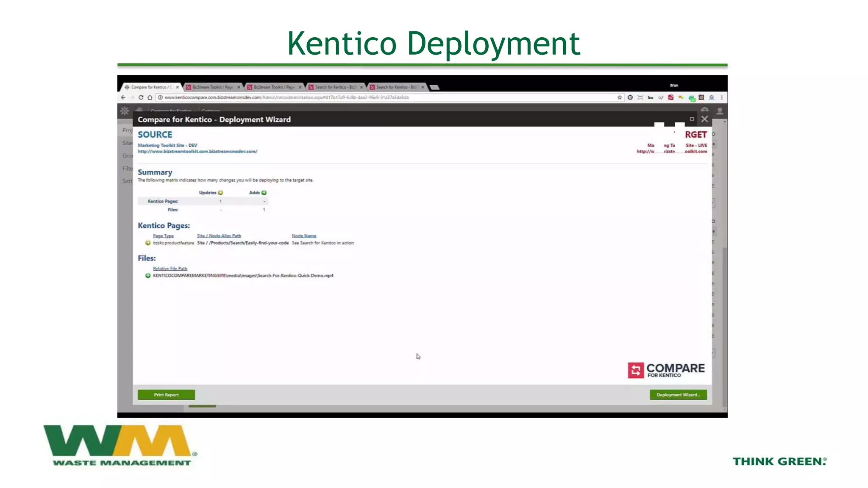Screen dimensions: 868x488
Task: Click the red extension icon in toolbar
Action: (x=671, y=97)
